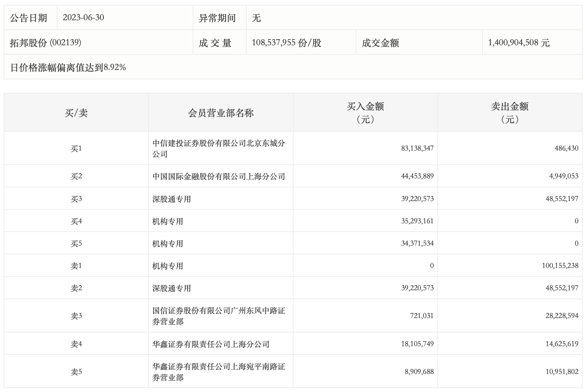Click the 买/卖 column header

[x=76, y=113]
